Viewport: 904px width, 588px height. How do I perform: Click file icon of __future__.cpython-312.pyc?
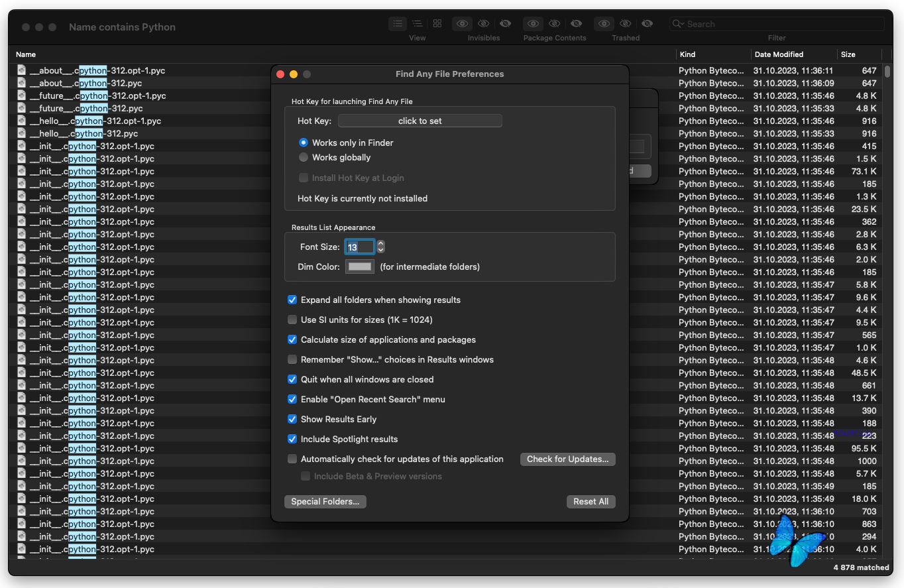click(22, 108)
